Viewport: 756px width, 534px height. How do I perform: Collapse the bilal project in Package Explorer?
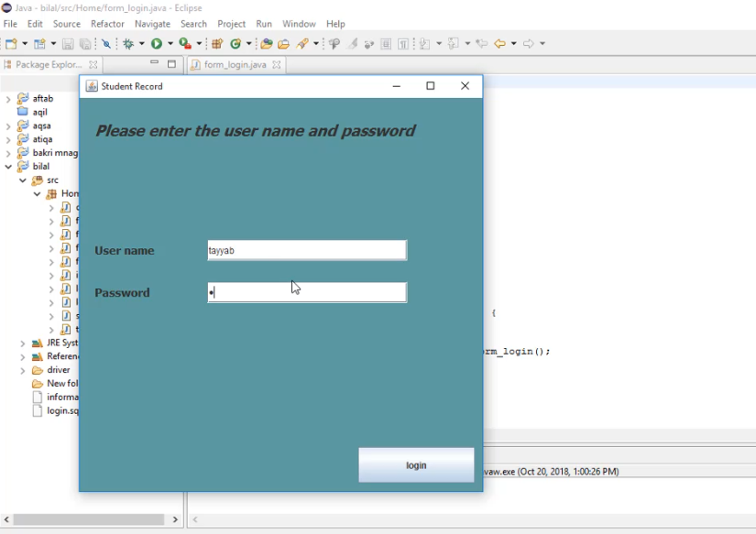7,166
